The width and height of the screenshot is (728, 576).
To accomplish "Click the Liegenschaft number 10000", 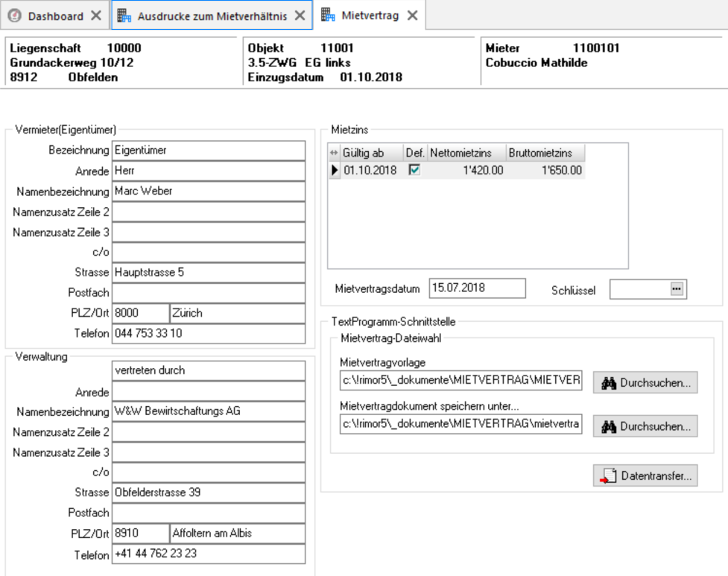I will point(124,48).
